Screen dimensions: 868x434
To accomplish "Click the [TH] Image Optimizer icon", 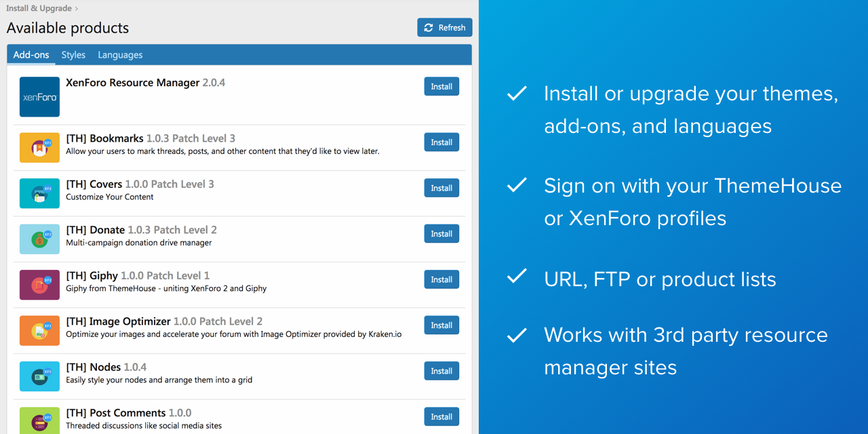I will tap(39, 330).
